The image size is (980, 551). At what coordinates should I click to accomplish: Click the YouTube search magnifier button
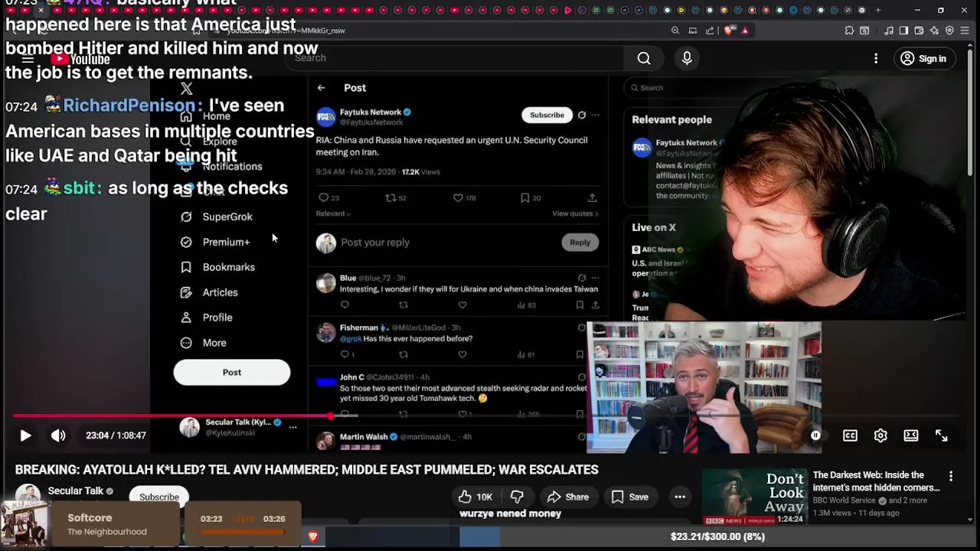click(644, 58)
